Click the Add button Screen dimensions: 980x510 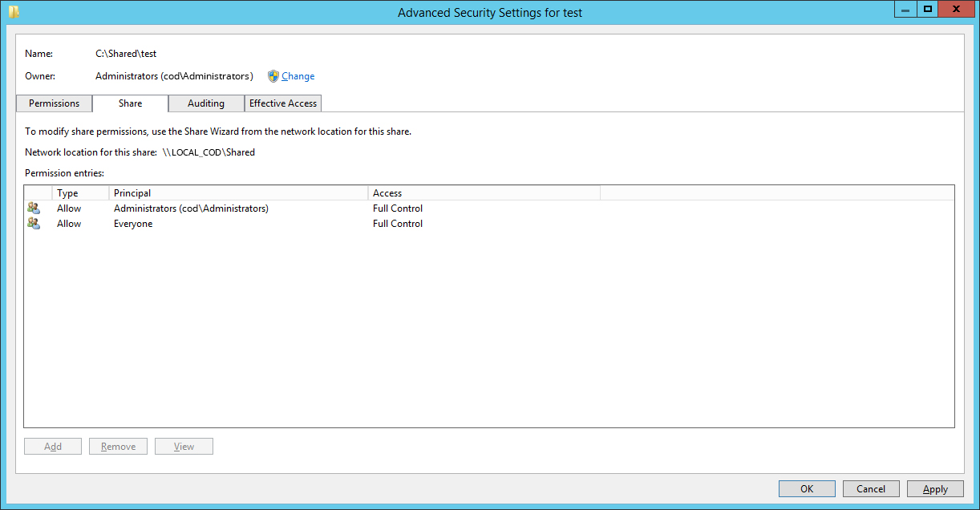(x=53, y=447)
